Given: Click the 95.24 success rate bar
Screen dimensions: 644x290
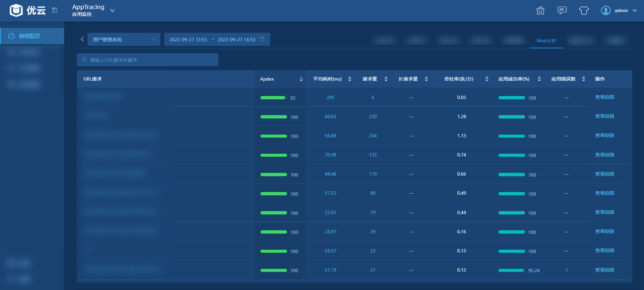Looking at the screenshot, I should 512,270.
